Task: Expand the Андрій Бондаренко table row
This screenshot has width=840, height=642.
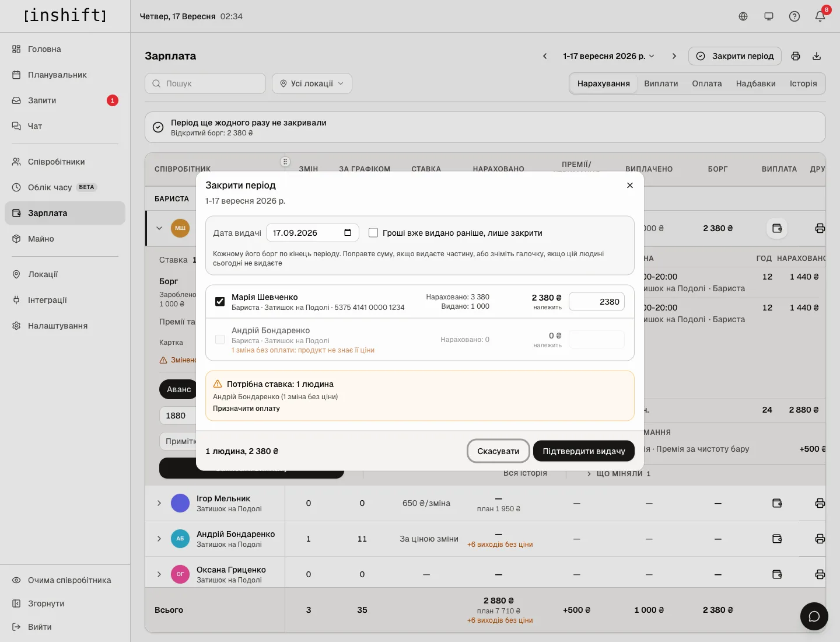Action: (159, 539)
